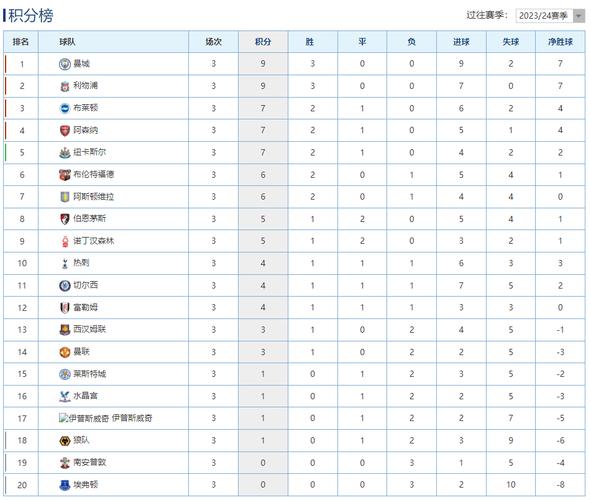This screenshot has height=500, width=591.
Task: Click the Arsenal crest icon
Action: click(65, 131)
